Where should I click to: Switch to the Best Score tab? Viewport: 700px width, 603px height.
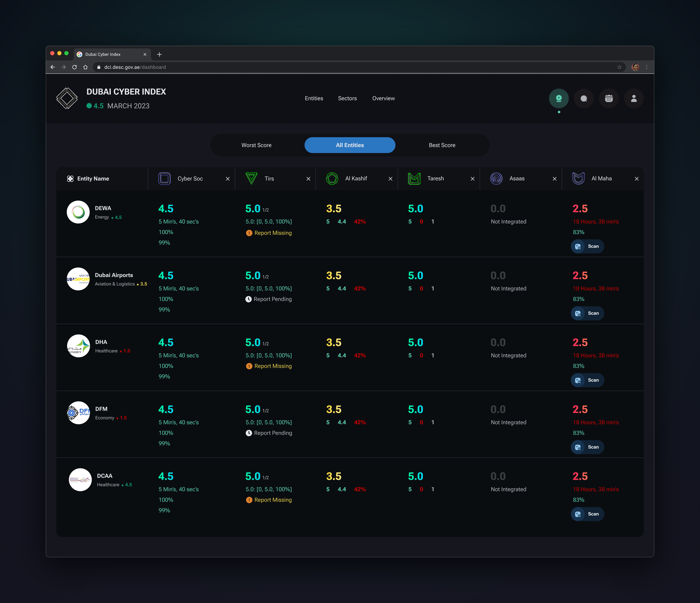click(442, 145)
